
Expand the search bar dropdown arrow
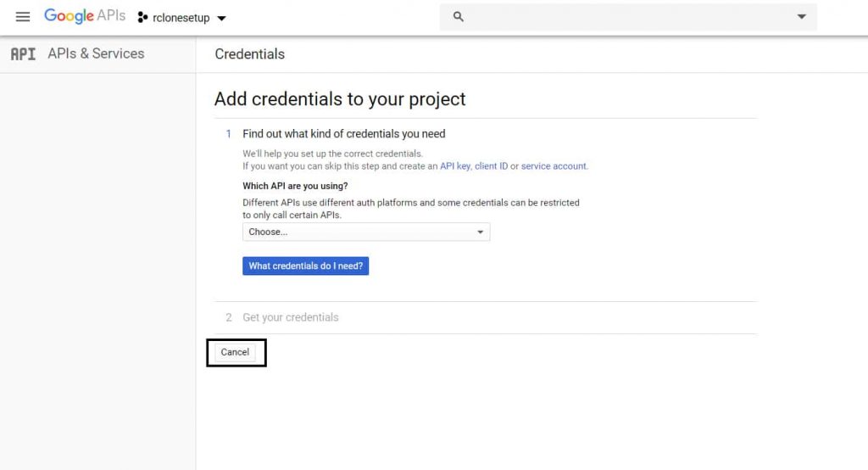(x=801, y=17)
